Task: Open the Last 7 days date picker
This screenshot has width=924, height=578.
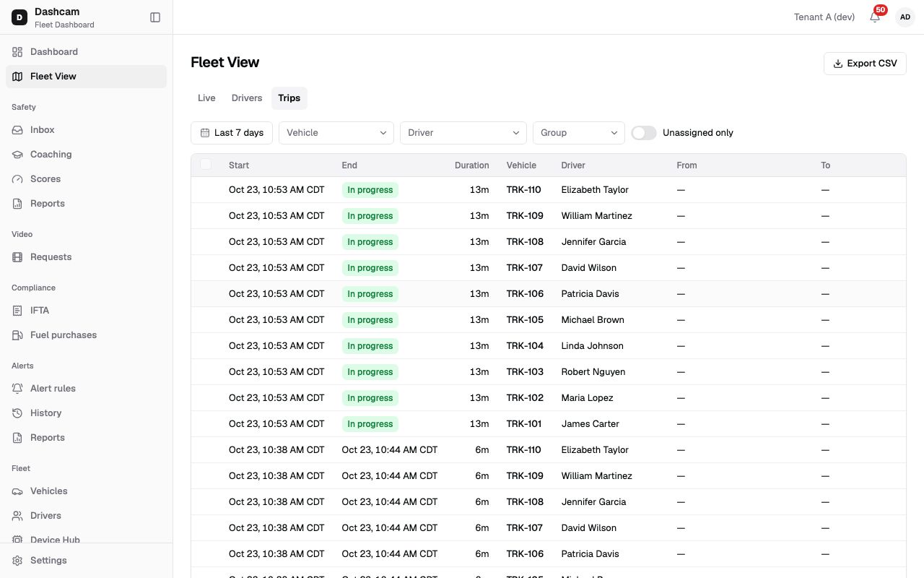Action: pos(232,133)
